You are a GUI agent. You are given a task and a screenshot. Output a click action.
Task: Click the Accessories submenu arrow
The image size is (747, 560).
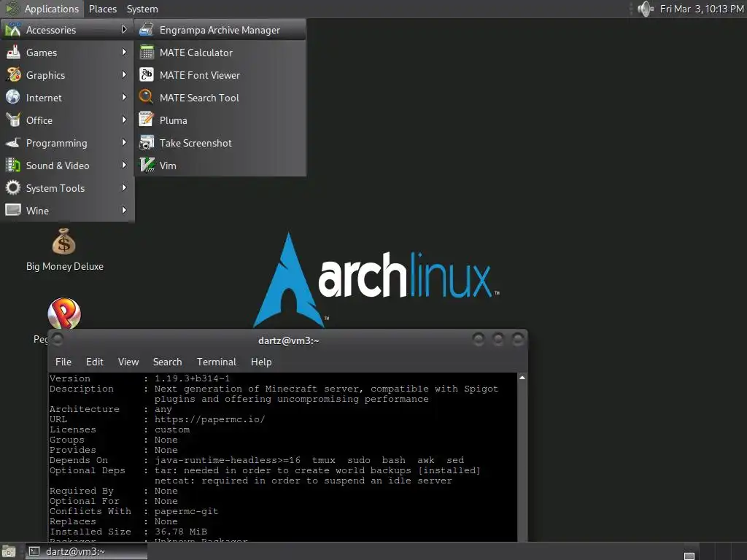124,29
